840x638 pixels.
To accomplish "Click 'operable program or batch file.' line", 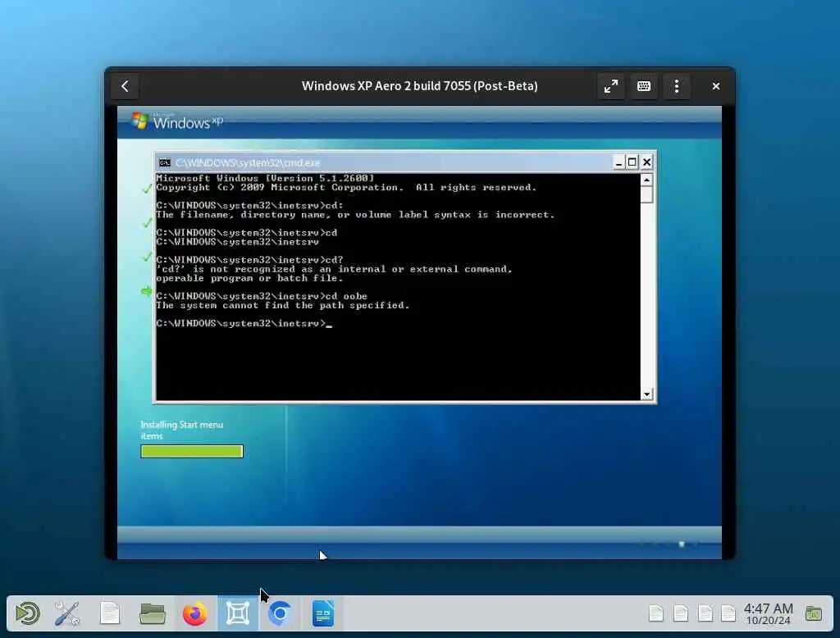I will click(x=249, y=279).
